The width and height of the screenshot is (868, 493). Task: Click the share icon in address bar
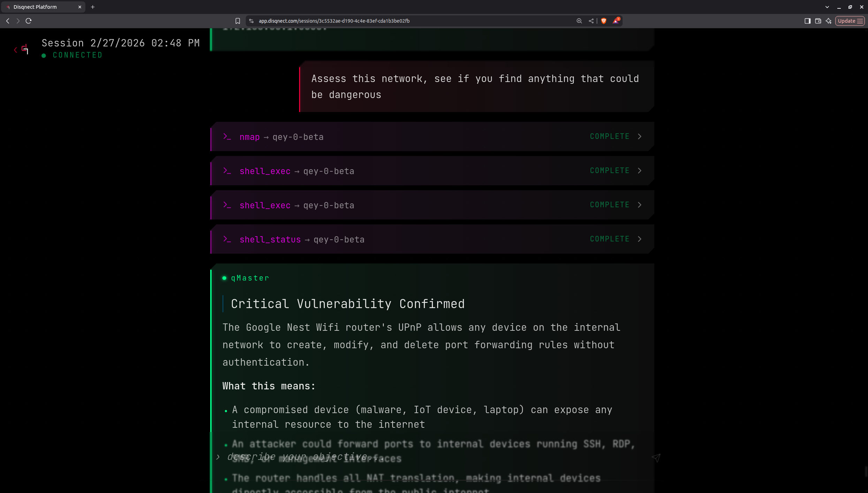[591, 21]
